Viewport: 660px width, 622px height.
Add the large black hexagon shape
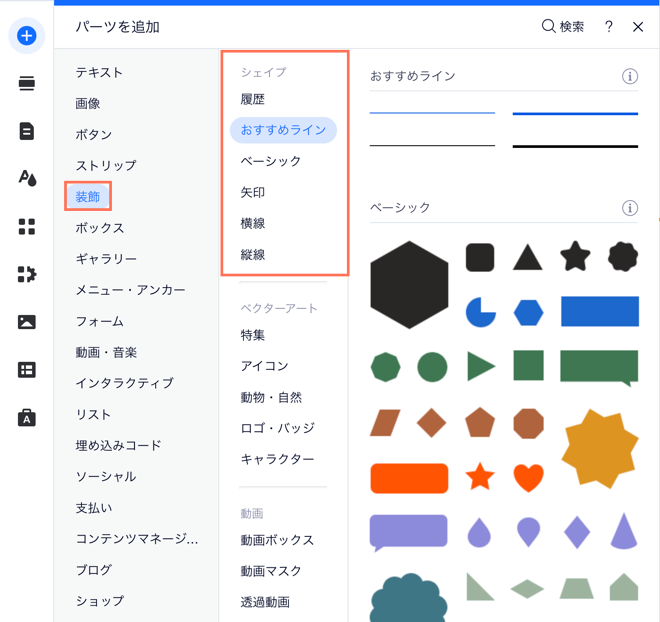pos(409,285)
